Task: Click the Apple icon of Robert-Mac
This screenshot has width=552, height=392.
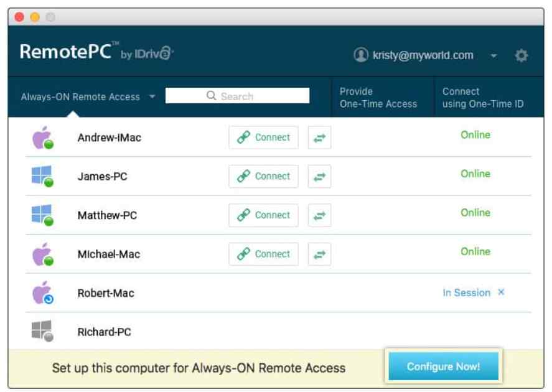Action: point(42,292)
